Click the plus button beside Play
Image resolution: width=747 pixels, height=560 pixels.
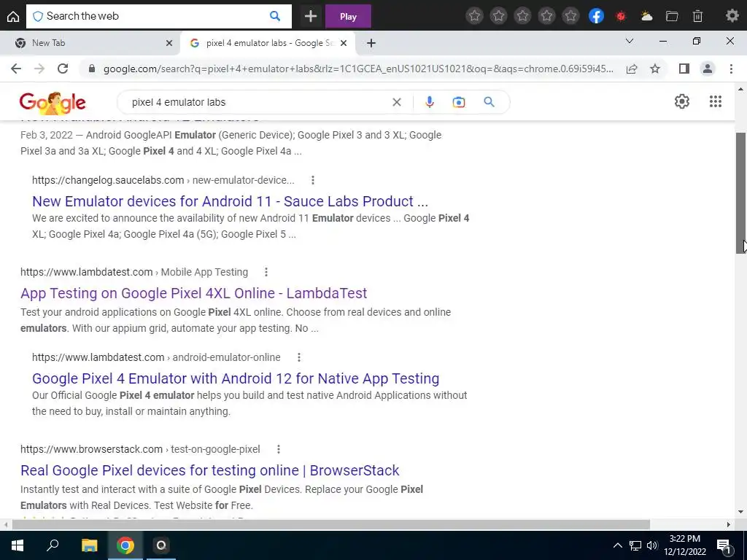click(311, 16)
